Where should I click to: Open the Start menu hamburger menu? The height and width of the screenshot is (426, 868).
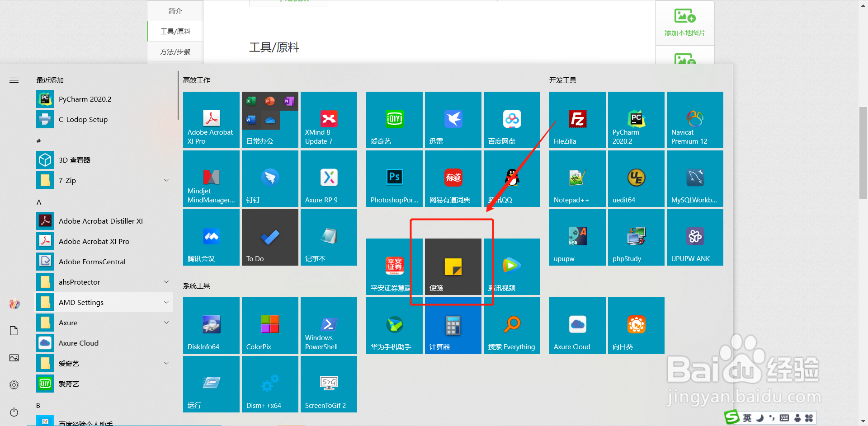(14, 80)
